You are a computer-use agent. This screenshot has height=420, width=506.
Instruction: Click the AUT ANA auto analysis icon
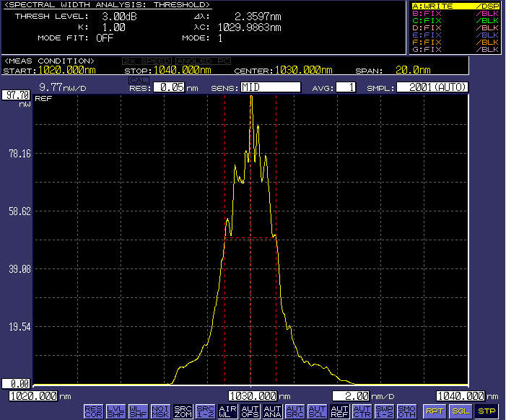pos(272,411)
